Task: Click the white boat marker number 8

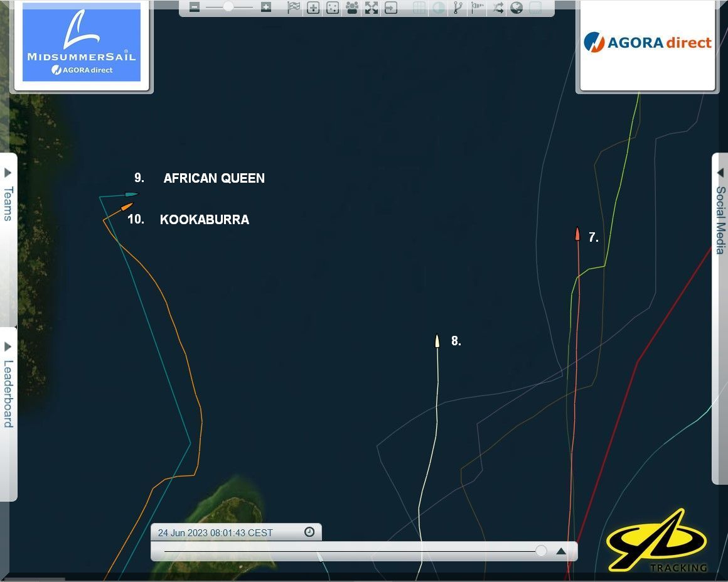Action: point(437,341)
